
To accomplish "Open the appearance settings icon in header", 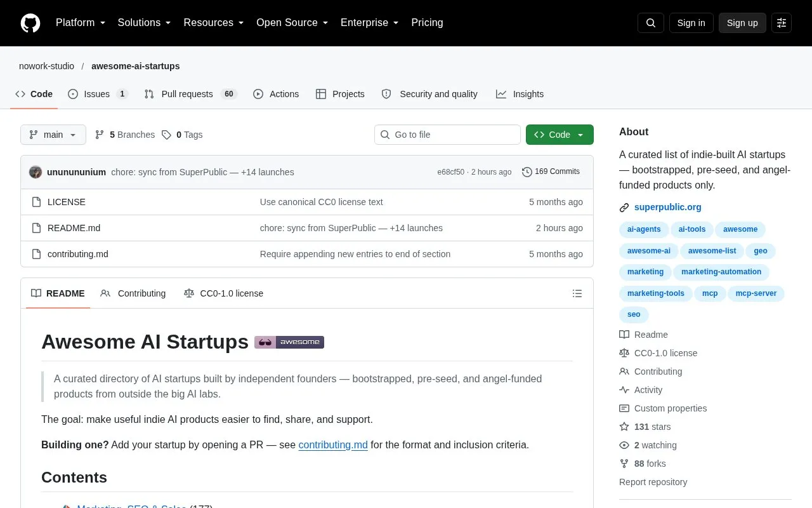I will pos(782,23).
